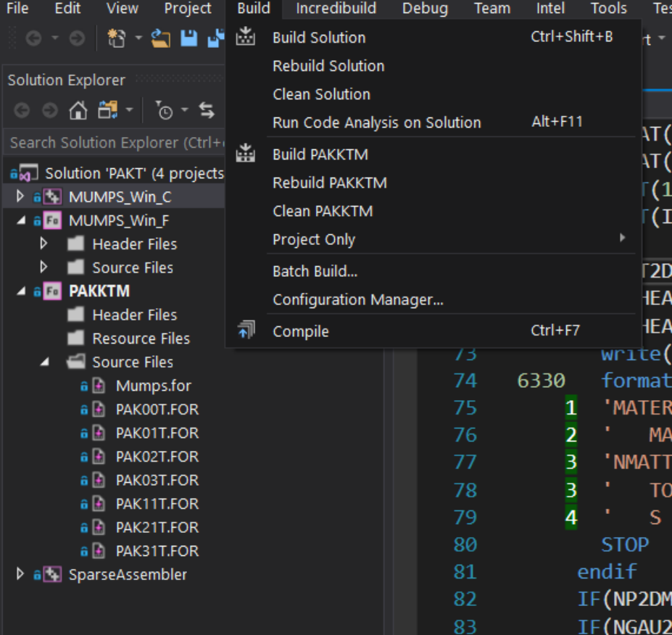
Task: Click Solution Explorer Home icon
Action: point(78,111)
